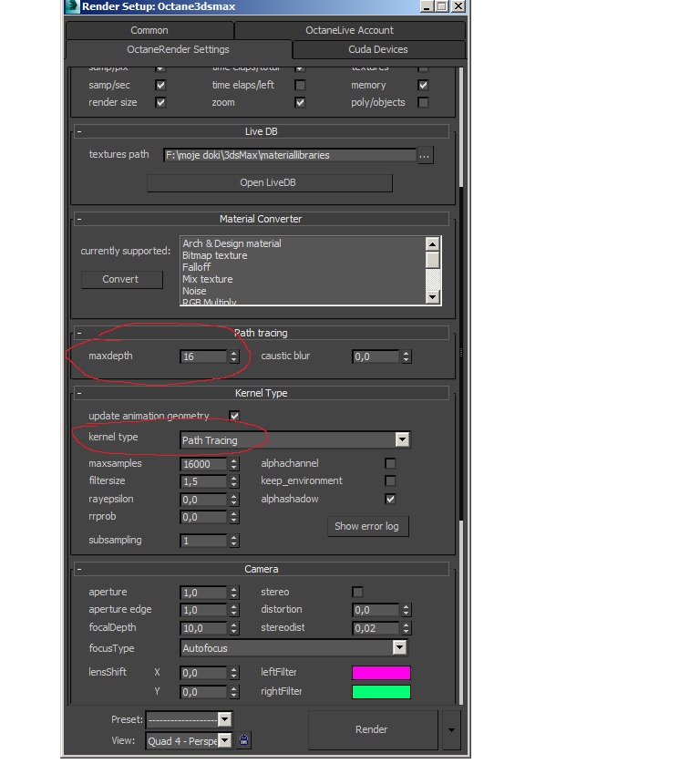This screenshot has width=700, height=764.
Task: Click the aperture spinner arrows
Action: [x=234, y=593]
